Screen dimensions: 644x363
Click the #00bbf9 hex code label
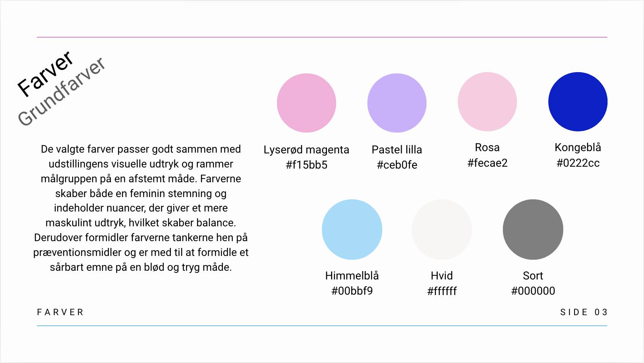click(352, 291)
